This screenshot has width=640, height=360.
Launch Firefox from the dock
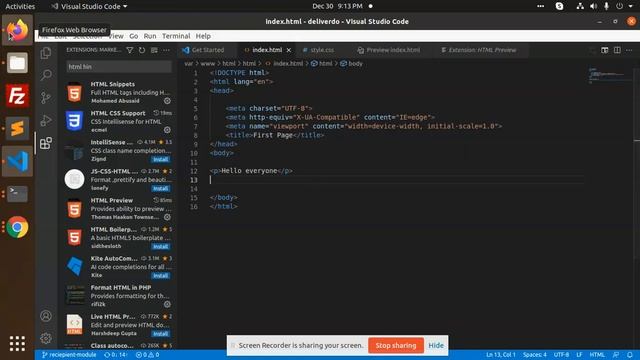[x=17, y=30]
